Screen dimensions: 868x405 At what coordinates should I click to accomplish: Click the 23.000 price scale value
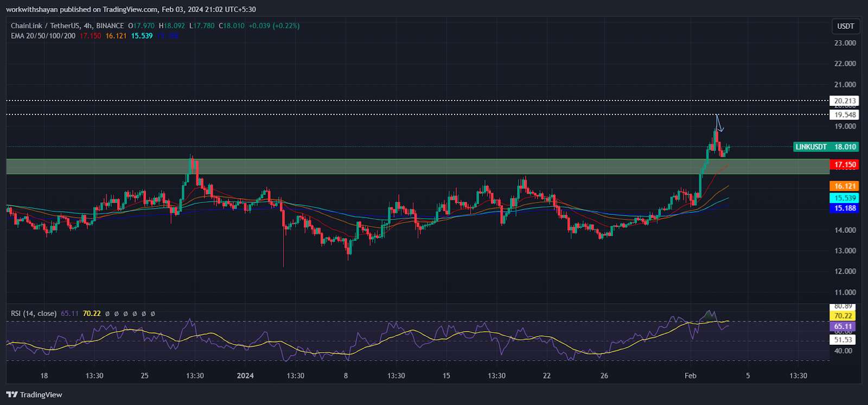pyautogui.click(x=845, y=43)
